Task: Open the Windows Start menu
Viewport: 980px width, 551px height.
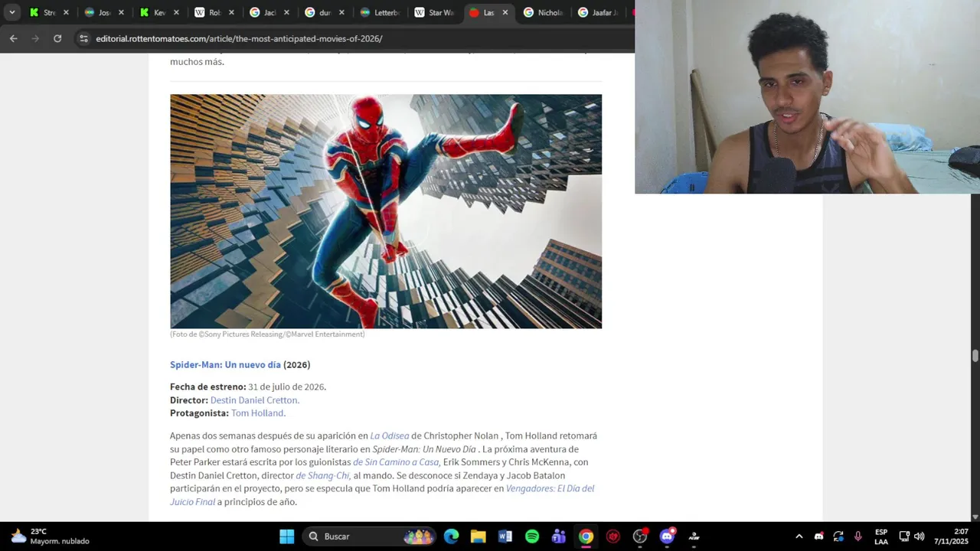Action: [x=286, y=536]
